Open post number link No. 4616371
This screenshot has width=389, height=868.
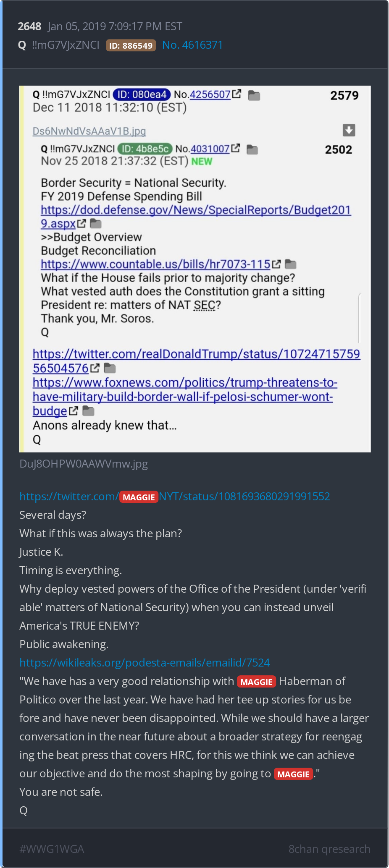click(x=192, y=45)
